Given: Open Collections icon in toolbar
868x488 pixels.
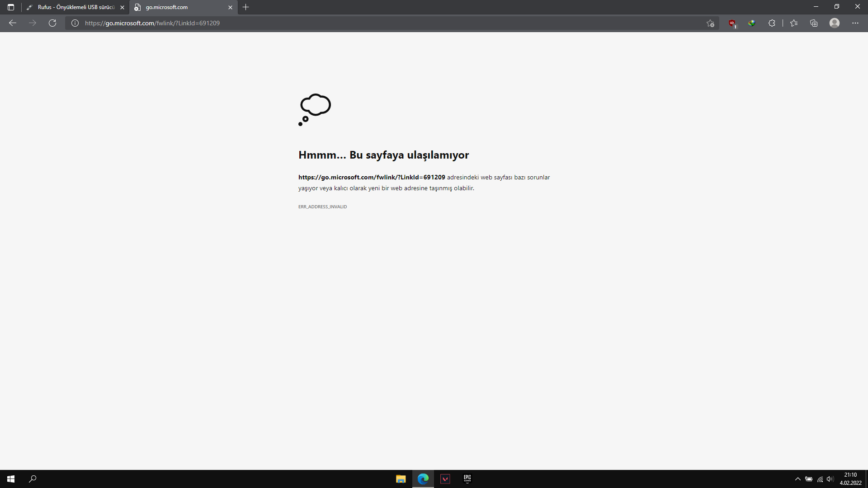Looking at the screenshot, I should [814, 23].
